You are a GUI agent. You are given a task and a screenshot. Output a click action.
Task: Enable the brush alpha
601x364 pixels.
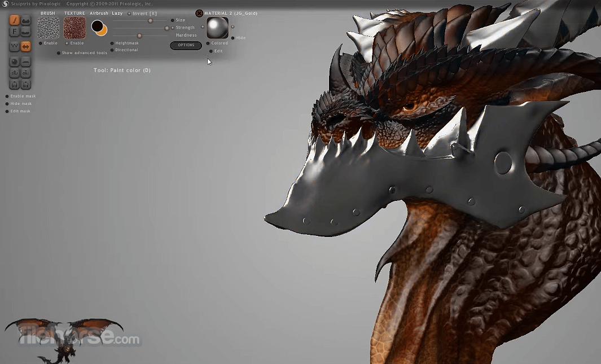click(41, 43)
